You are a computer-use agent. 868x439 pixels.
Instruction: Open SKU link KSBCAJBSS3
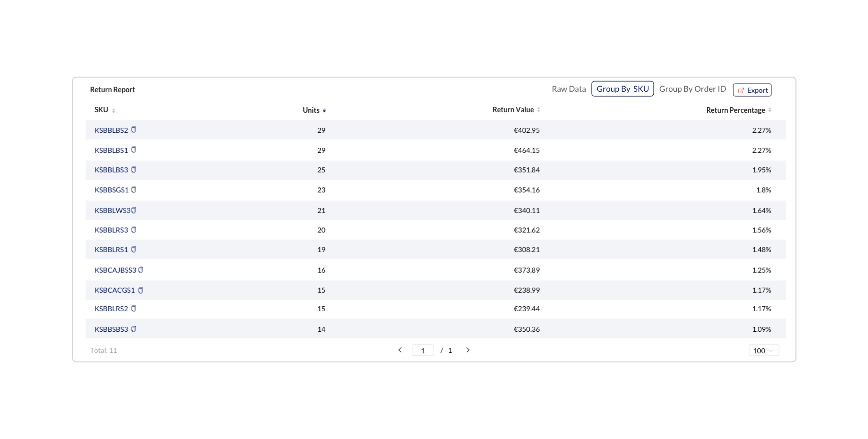tap(115, 270)
